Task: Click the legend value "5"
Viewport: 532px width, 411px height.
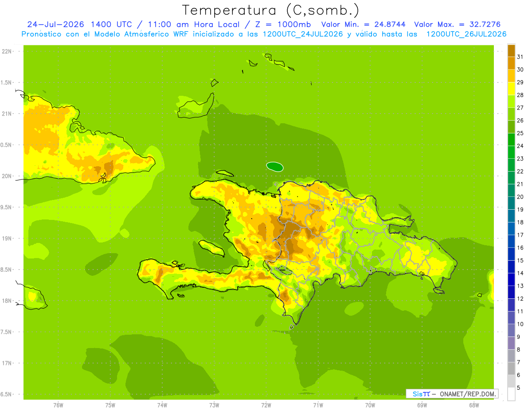Action: click(x=519, y=388)
